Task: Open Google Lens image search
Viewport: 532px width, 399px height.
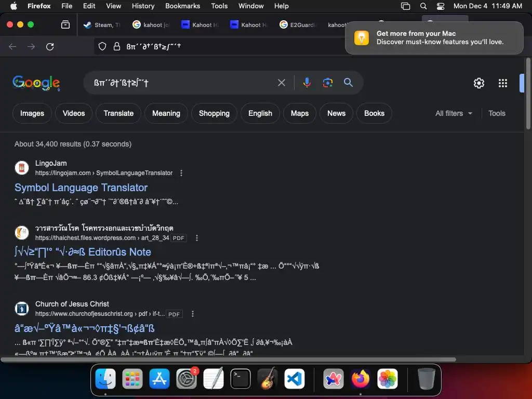Action: click(327, 83)
